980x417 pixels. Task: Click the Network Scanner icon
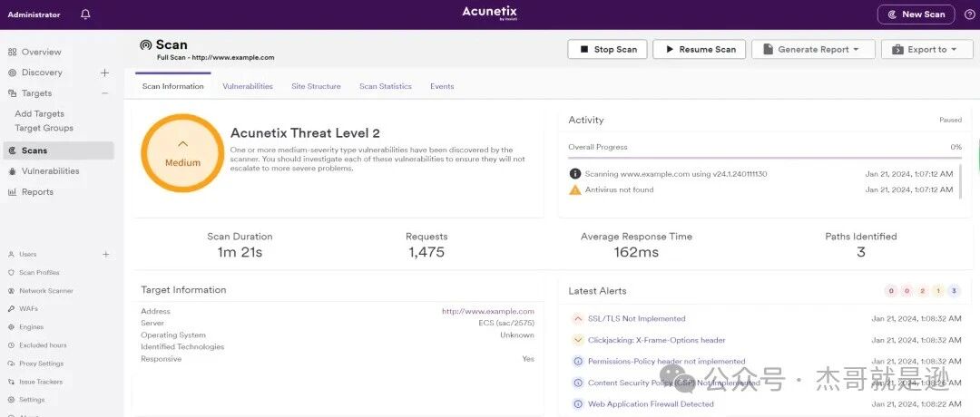(x=11, y=291)
